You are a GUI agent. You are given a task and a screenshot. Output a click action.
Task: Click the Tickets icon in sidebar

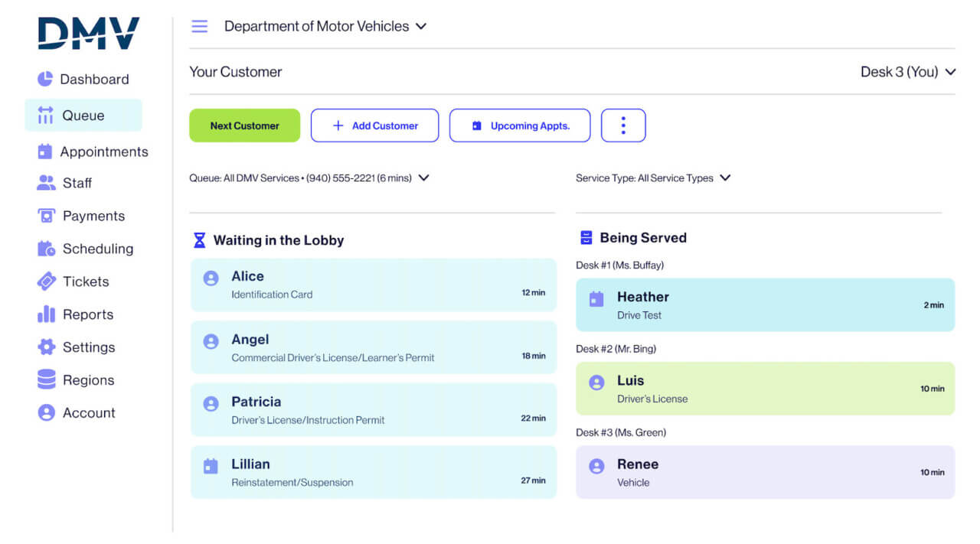tap(47, 282)
